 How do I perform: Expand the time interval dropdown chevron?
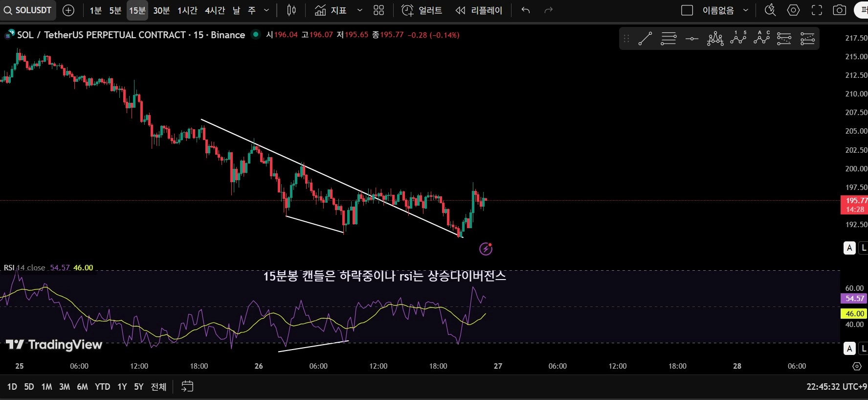pos(267,10)
